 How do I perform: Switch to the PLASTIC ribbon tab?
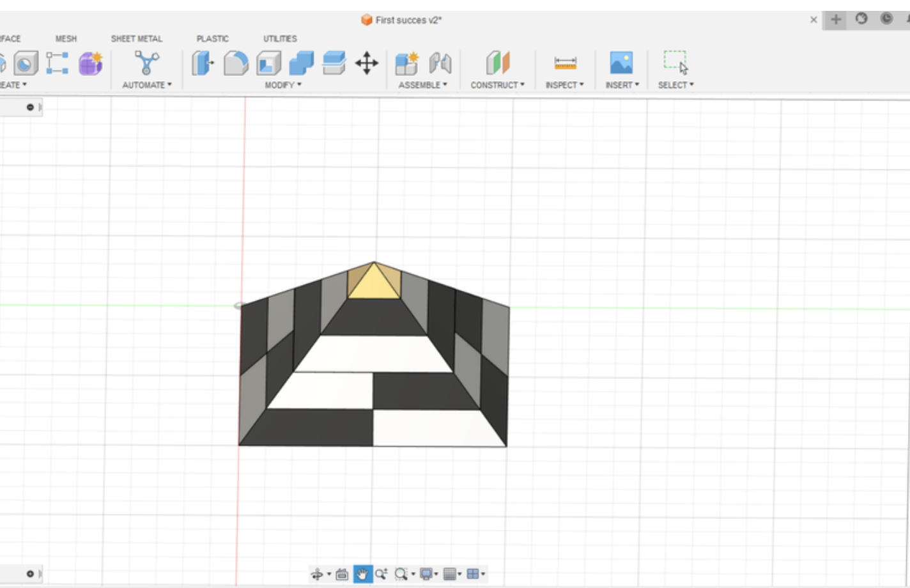click(212, 38)
